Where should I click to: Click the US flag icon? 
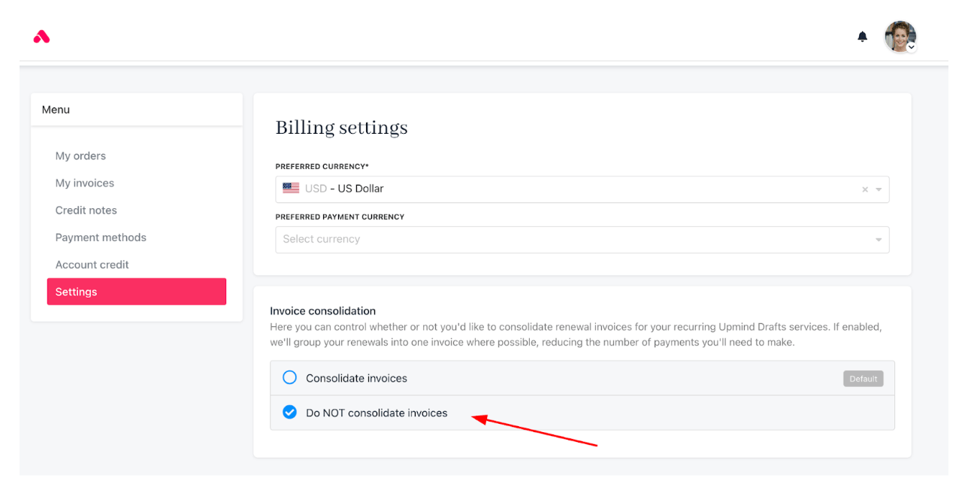291,188
